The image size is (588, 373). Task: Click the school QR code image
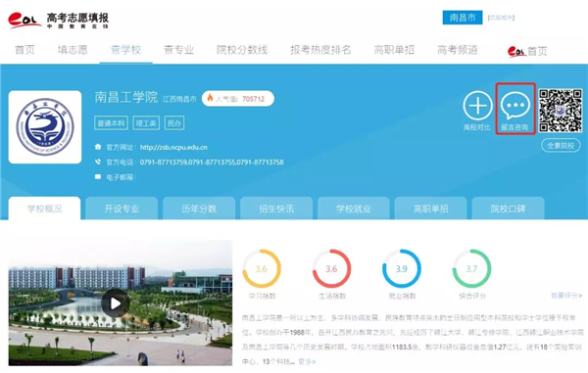point(561,111)
